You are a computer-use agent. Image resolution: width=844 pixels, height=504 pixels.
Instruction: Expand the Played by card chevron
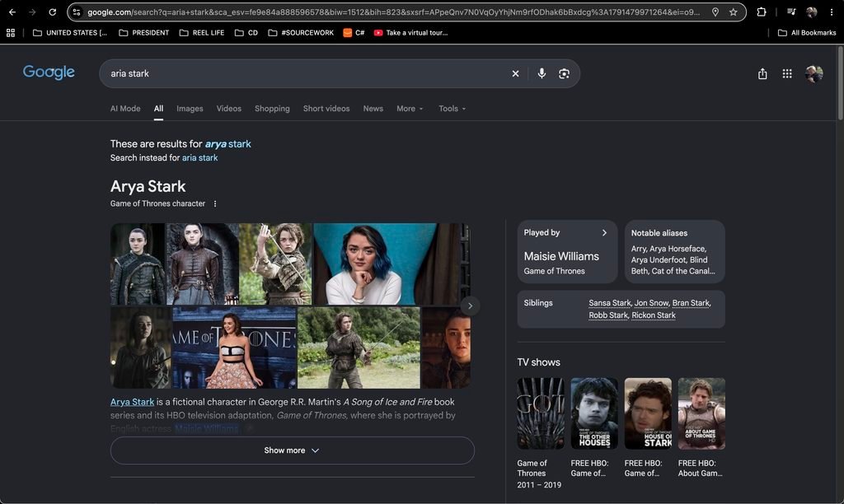click(x=604, y=233)
